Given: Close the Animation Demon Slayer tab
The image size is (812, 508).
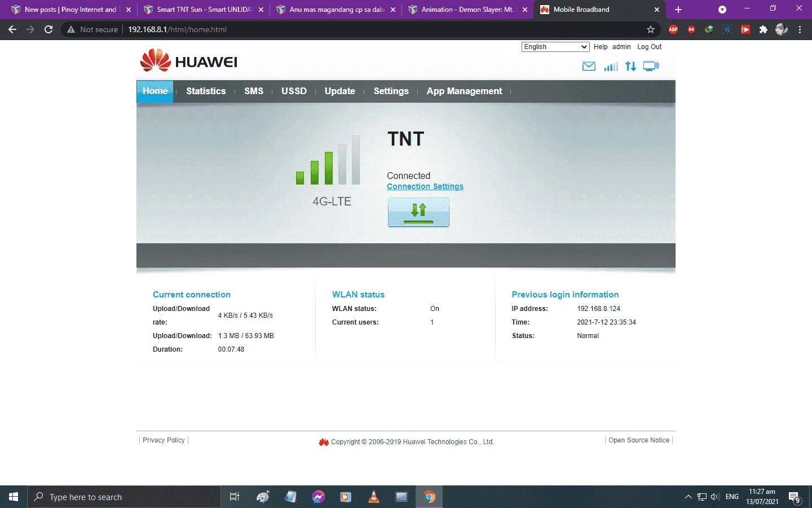Looking at the screenshot, I should tap(525, 10).
